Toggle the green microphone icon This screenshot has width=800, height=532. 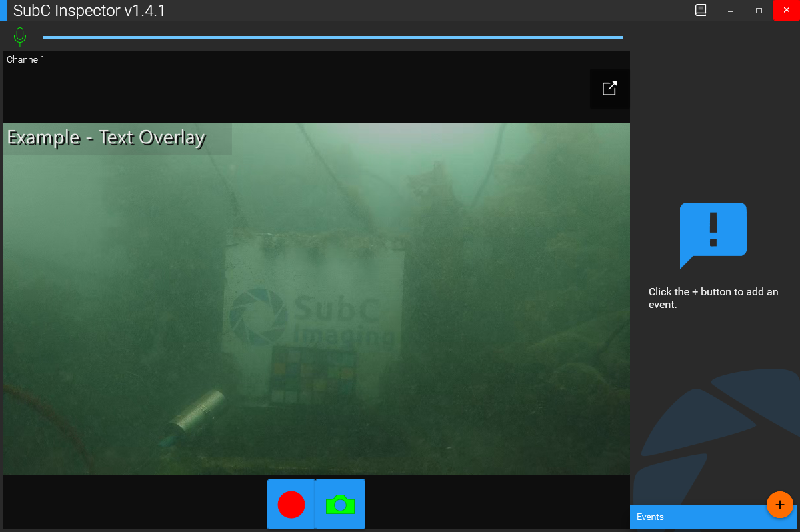coord(20,37)
